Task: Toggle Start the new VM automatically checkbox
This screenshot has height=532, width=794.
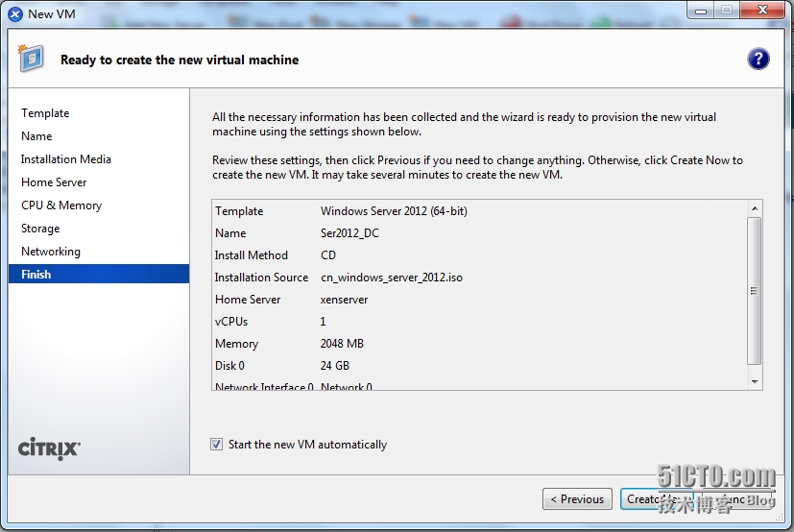Action: [x=216, y=445]
